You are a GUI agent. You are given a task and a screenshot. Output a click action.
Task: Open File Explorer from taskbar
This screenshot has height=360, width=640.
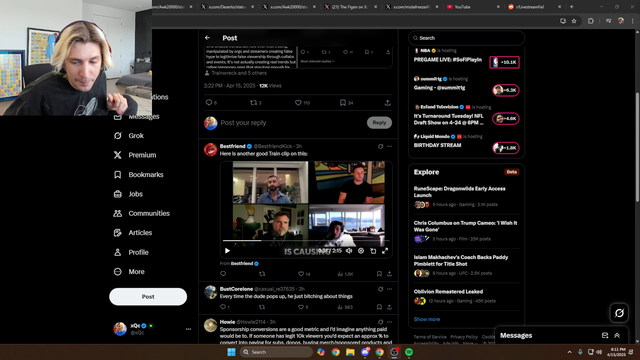tap(350, 352)
